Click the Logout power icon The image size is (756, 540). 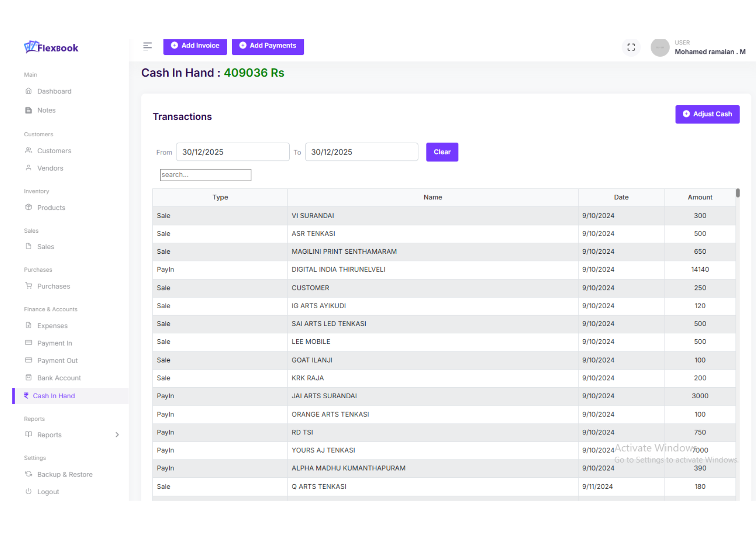coord(28,492)
